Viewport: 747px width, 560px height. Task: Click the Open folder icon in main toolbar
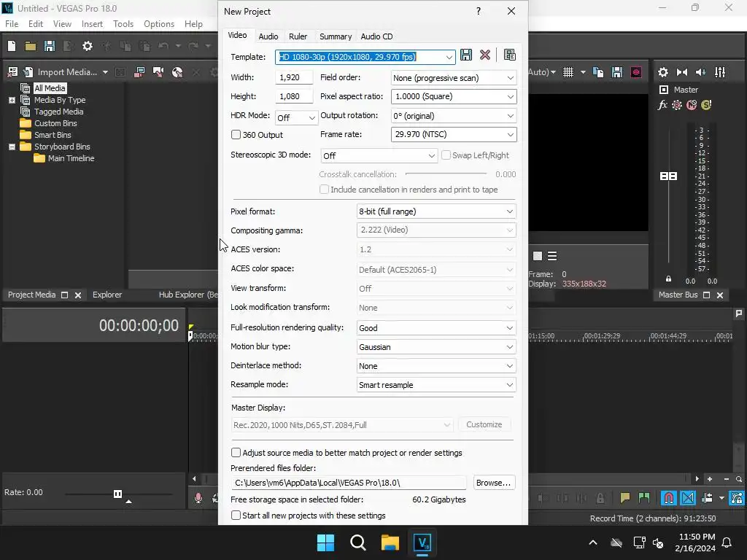pos(31,46)
